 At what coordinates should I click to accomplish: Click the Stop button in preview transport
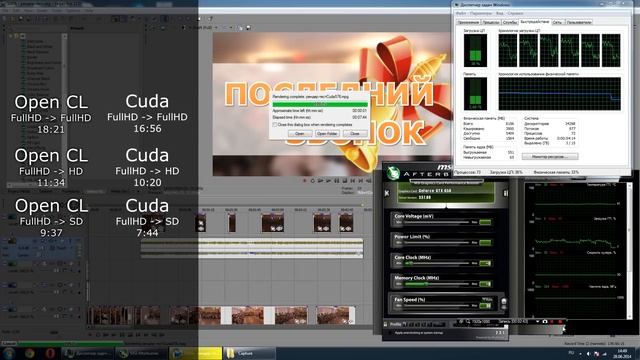(x=345, y=180)
